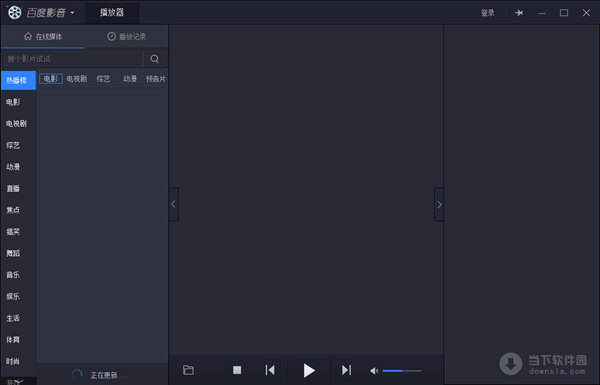The height and width of the screenshot is (385, 600).
Task: Adjust the volume slider bar
Action: pos(402,370)
